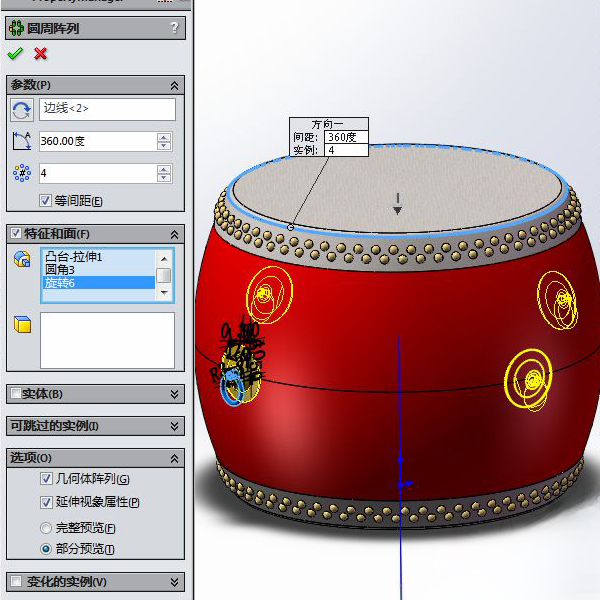Click the instance count icon beside 4

(x=22, y=173)
